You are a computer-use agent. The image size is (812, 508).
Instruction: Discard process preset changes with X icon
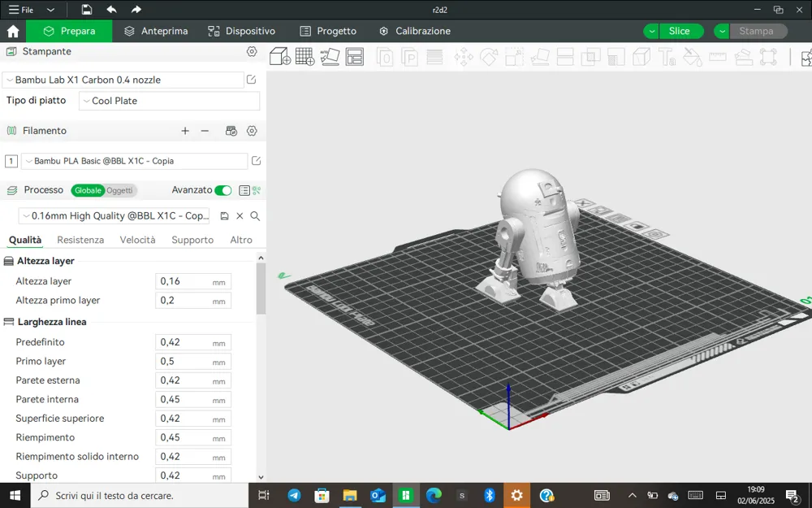tap(240, 215)
